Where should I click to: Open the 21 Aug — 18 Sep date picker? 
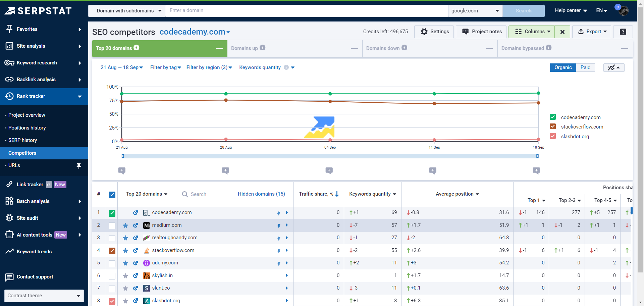point(121,67)
